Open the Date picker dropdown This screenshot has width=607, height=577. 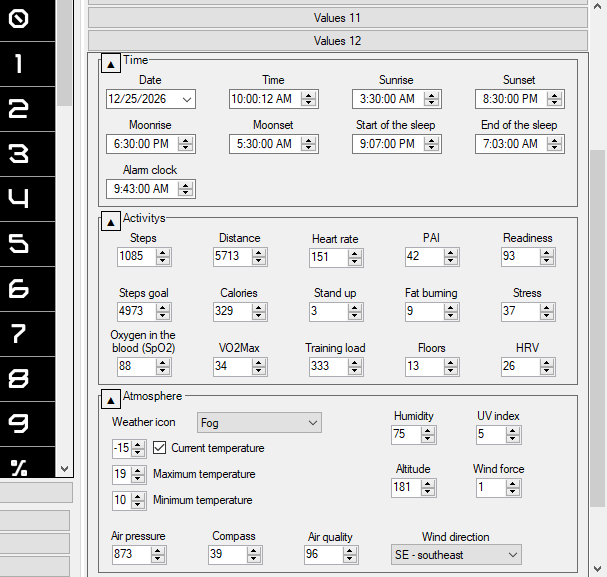(x=187, y=99)
